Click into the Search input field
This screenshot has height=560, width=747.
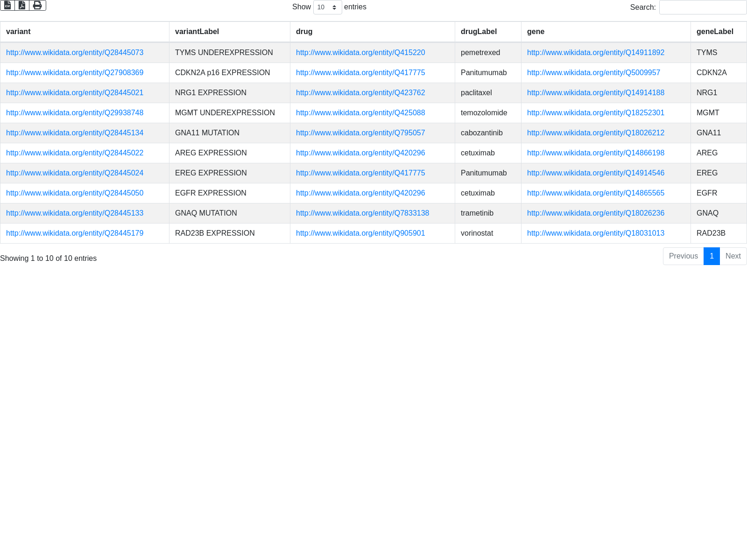(702, 7)
